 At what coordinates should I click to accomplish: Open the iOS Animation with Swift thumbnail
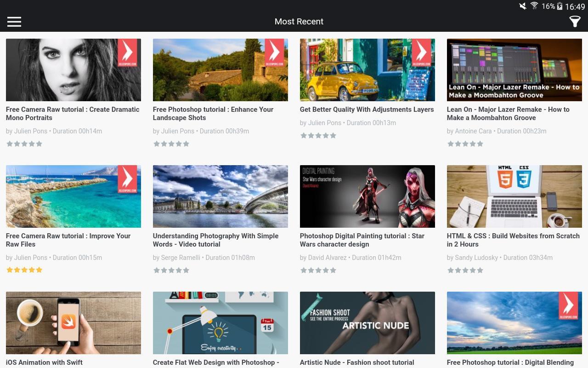73,323
